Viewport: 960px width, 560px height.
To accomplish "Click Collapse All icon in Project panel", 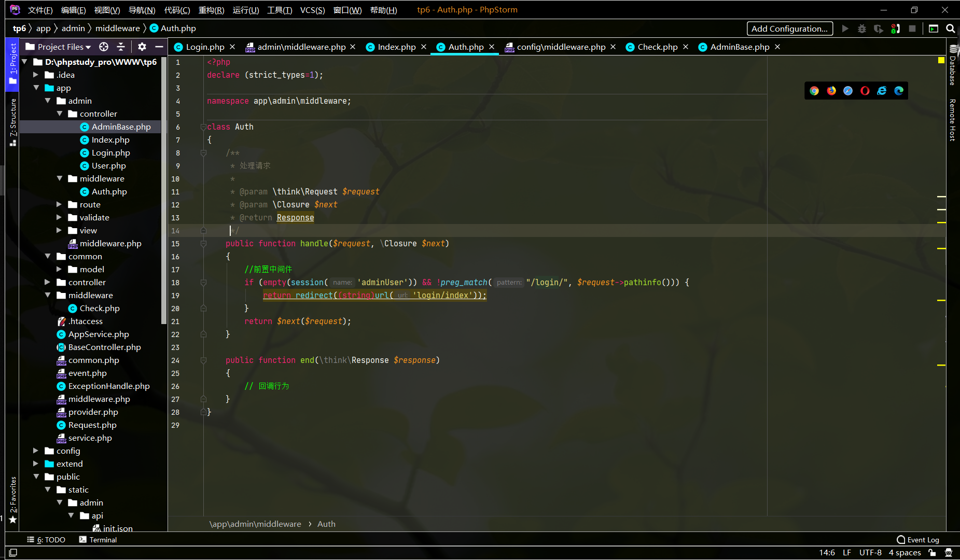I will 121,47.
